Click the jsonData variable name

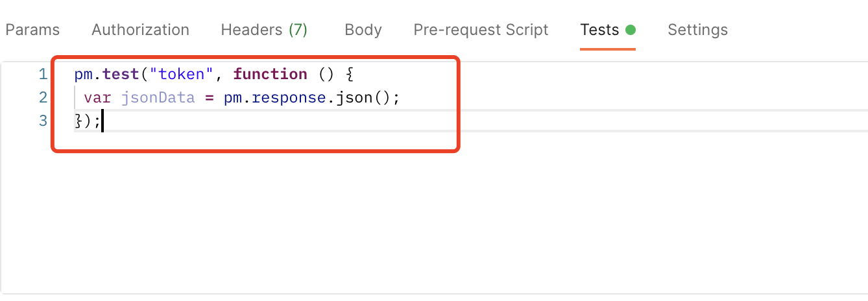pos(158,98)
